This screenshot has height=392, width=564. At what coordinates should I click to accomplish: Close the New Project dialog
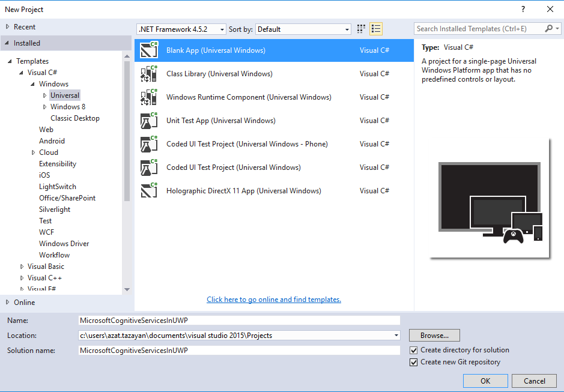tap(550, 9)
